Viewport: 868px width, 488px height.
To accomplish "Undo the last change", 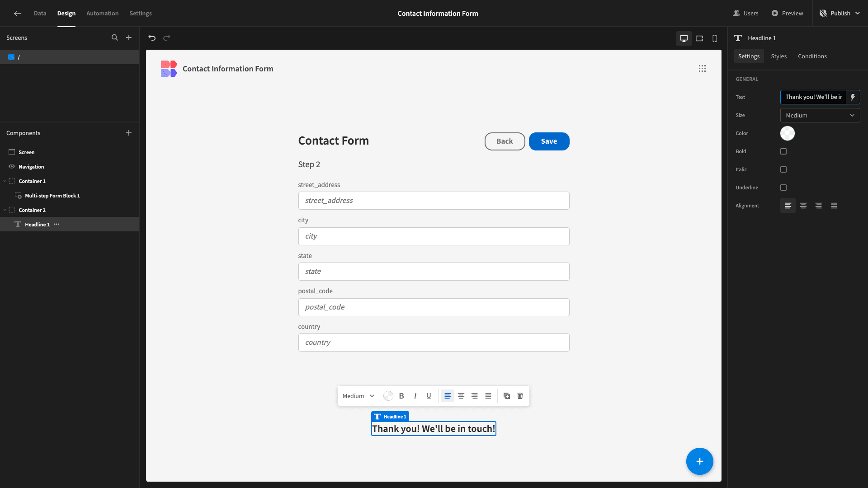I will pos(152,38).
